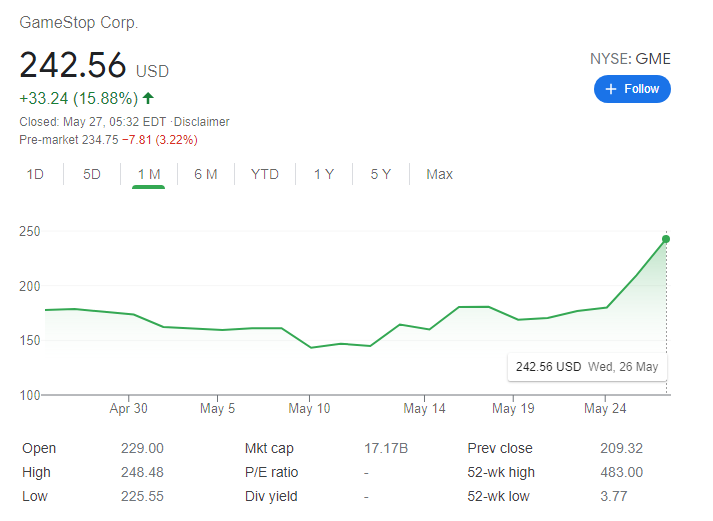The image size is (713, 521).
Task: Click the −7.81 (3.22%) pre-market change
Action: point(160,140)
